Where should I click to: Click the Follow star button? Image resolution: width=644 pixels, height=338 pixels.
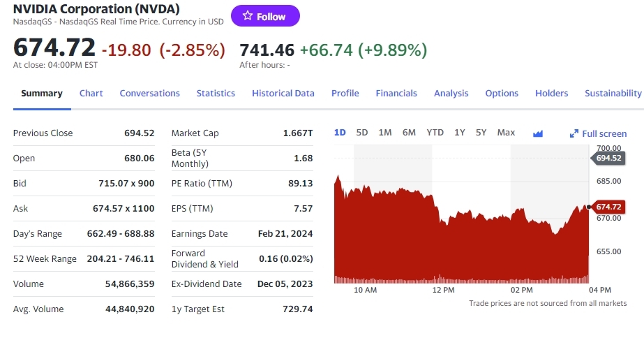(x=265, y=16)
